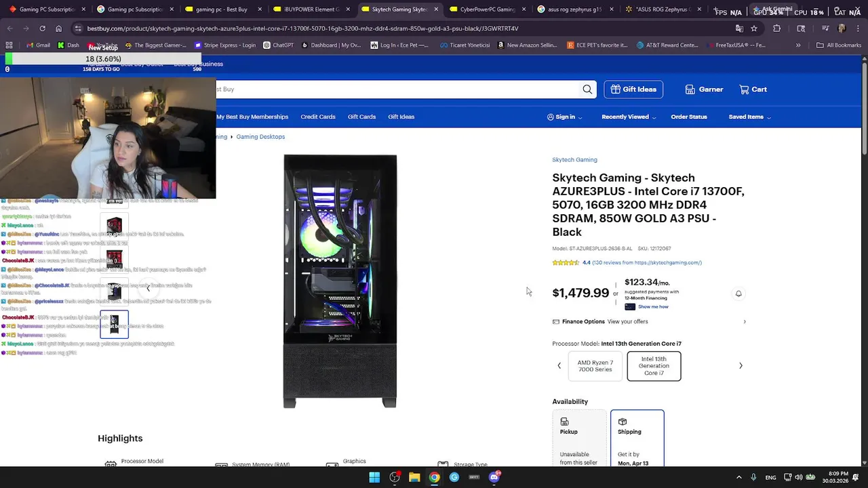868x488 pixels.
Task: Open volume control in system tray
Action: pyautogui.click(x=799, y=477)
